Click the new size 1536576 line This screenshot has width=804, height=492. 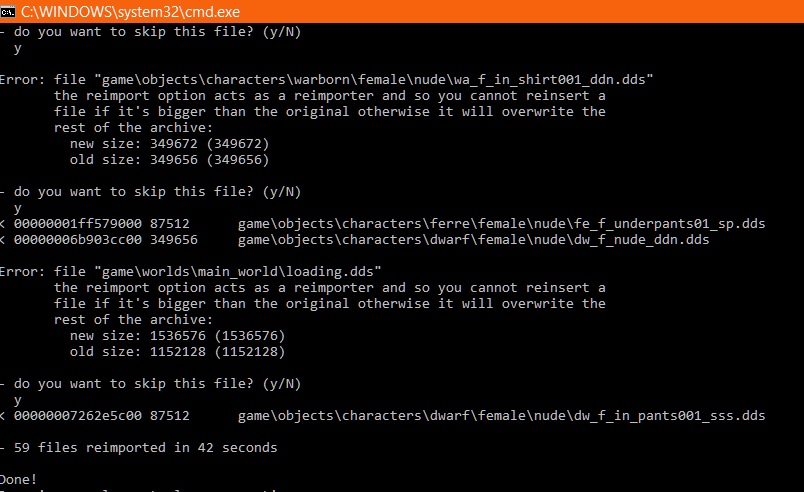pyautogui.click(x=177, y=335)
